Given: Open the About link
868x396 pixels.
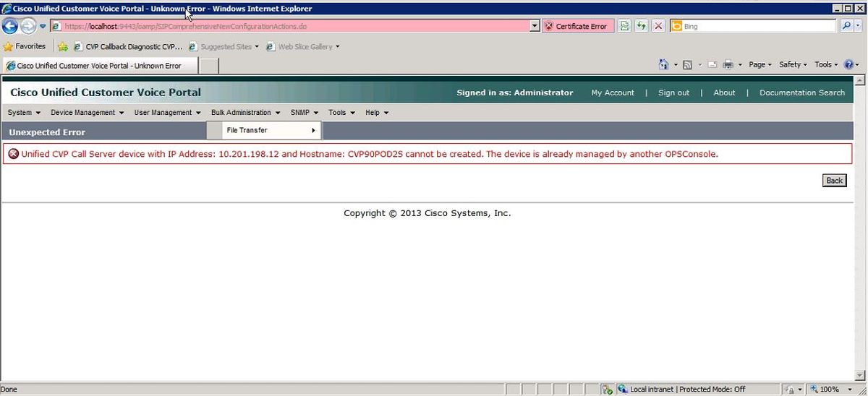Looking at the screenshot, I should point(724,92).
